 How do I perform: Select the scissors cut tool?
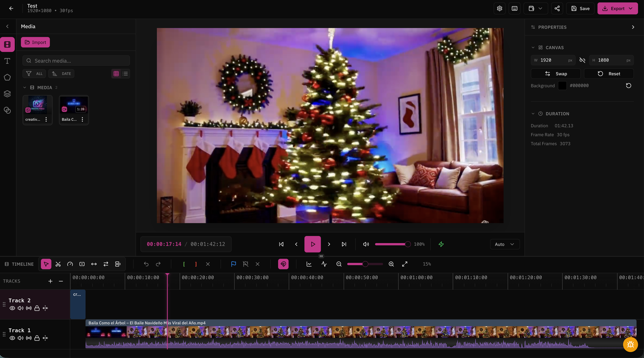click(x=58, y=264)
